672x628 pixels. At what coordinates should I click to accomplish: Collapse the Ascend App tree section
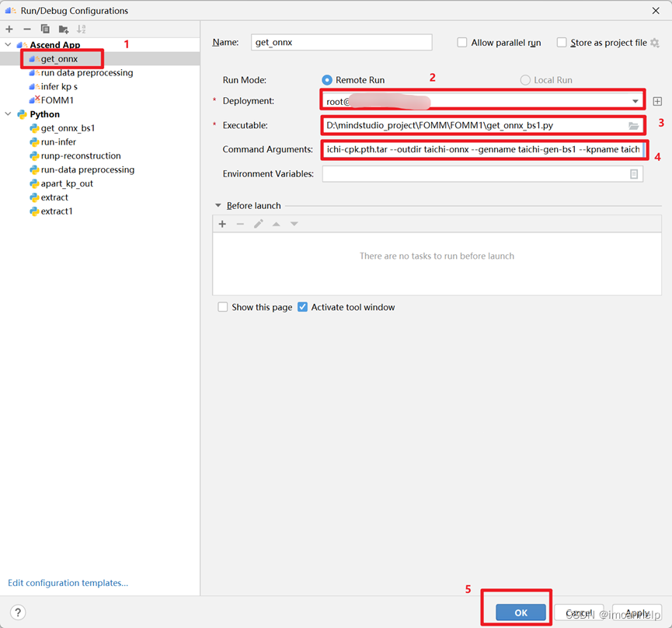(8, 44)
